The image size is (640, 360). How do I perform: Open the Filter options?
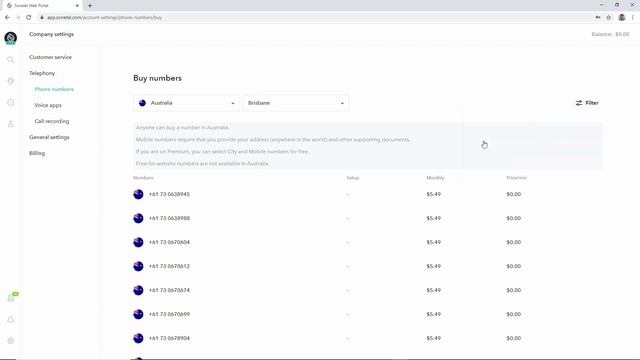tap(587, 103)
